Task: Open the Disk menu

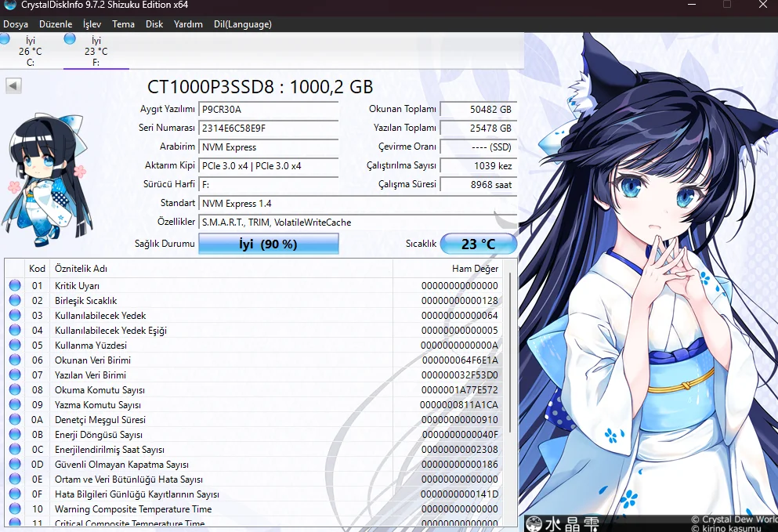Action: pyautogui.click(x=154, y=24)
